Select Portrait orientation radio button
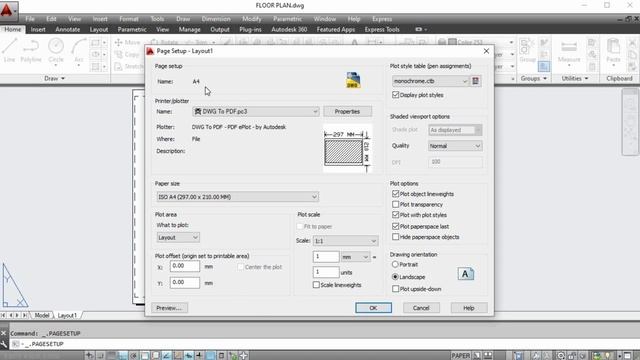Viewport: 640px width, 360px height. tap(395, 264)
